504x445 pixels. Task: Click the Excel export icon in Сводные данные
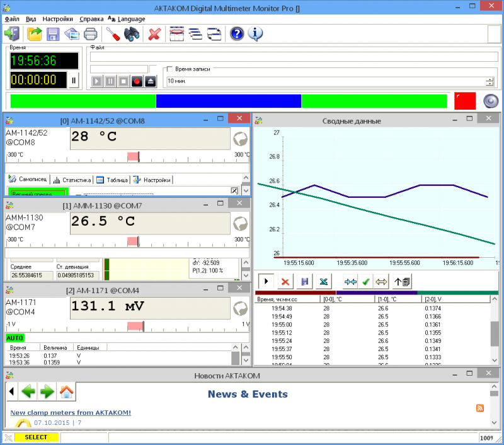[324, 282]
